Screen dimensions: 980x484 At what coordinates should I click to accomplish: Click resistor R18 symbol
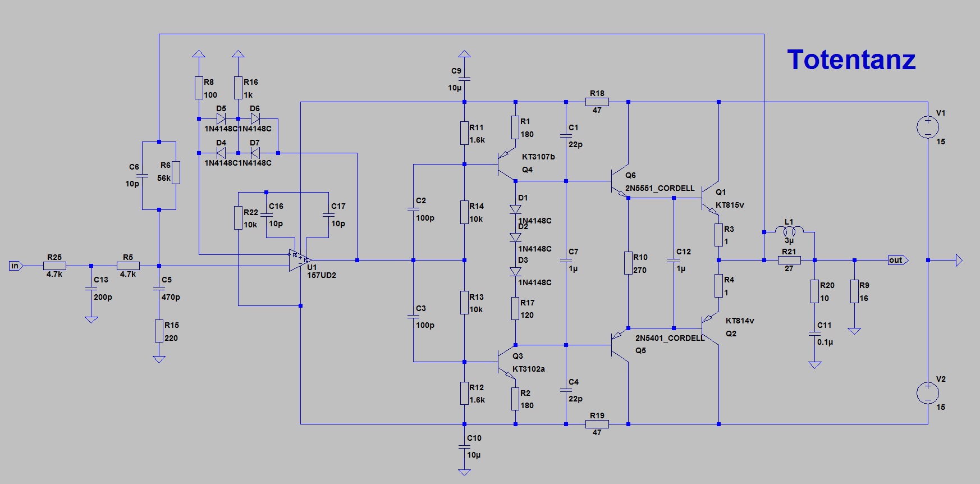tap(597, 102)
